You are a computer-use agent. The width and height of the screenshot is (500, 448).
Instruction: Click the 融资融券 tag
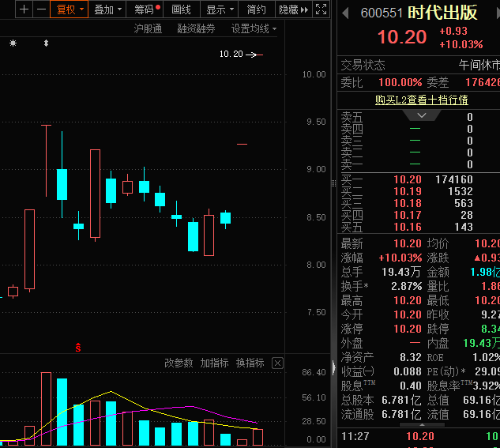(x=196, y=29)
